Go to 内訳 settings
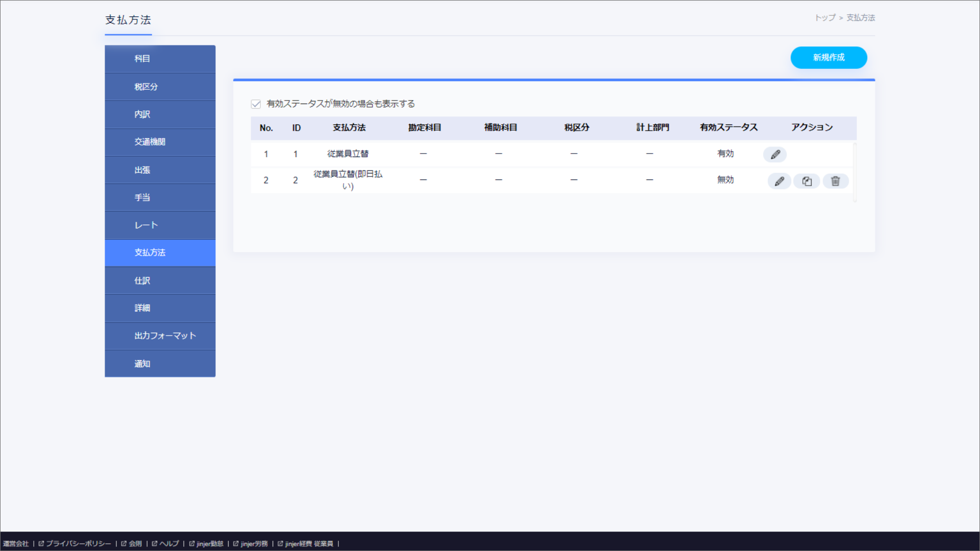The width and height of the screenshot is (980, 551). [160, 114]
